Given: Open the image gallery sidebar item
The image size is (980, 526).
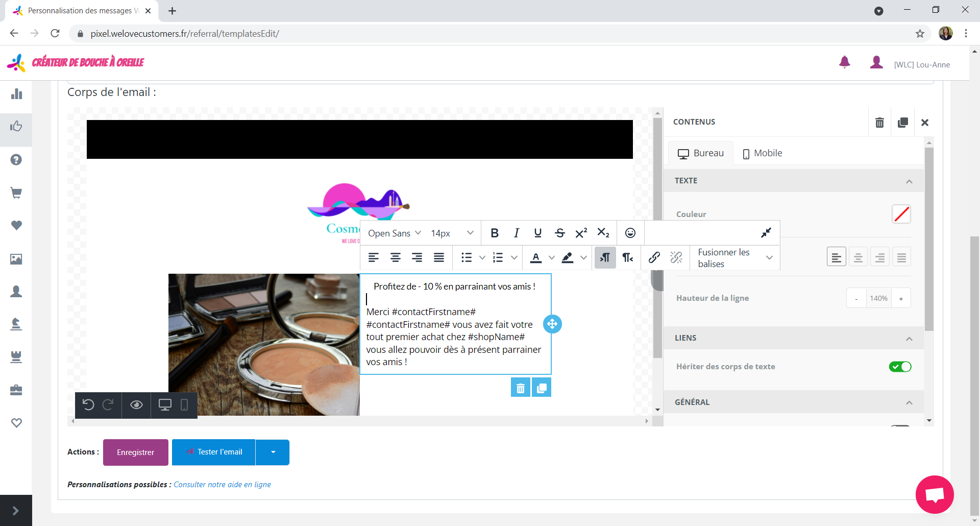Looking at the screenshot, I should [16, 259].
